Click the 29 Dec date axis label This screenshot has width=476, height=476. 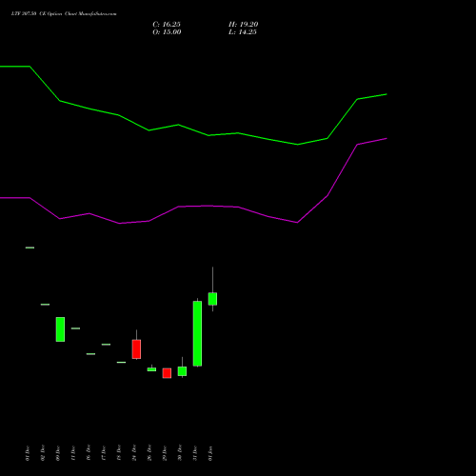tap(165, 453)
